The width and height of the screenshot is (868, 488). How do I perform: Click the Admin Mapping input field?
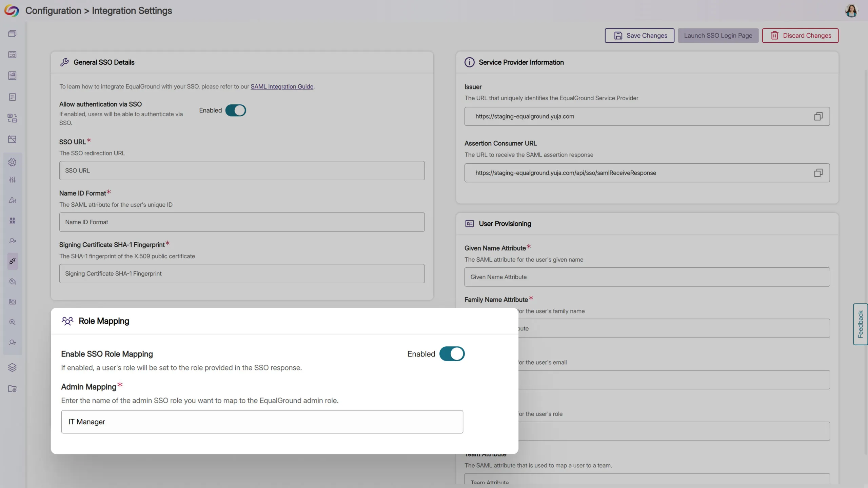262,422
